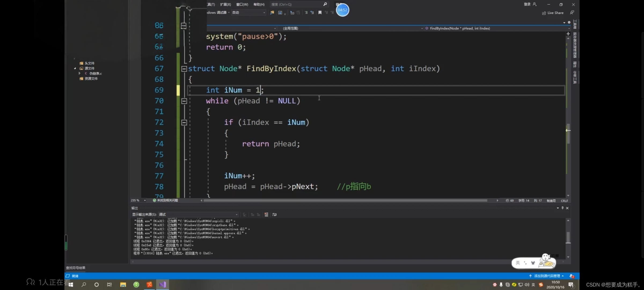Click the clear all output icon
The width and height of the screenshot is (644, 290).
[x=266, y=215]
